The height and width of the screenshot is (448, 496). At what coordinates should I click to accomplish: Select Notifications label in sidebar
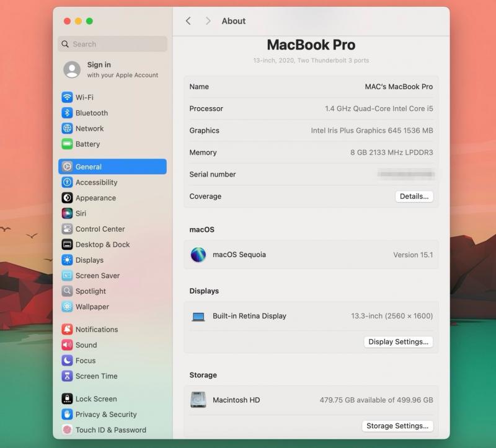97,330
